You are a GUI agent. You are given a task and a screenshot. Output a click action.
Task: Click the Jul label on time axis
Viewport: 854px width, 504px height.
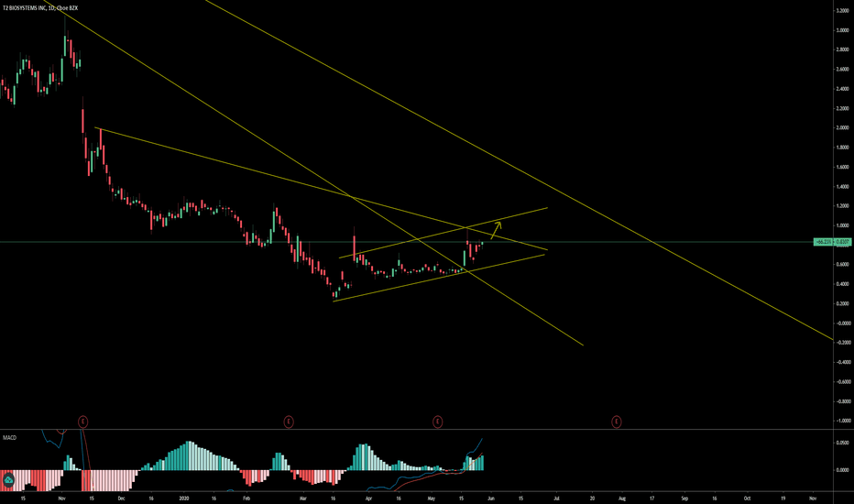tap(556, 498)
